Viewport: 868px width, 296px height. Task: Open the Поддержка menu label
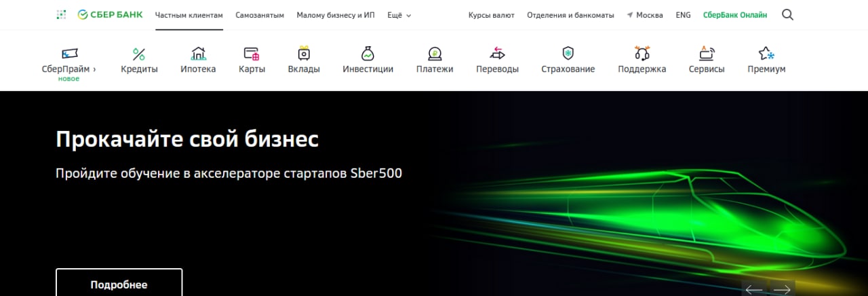642,69
